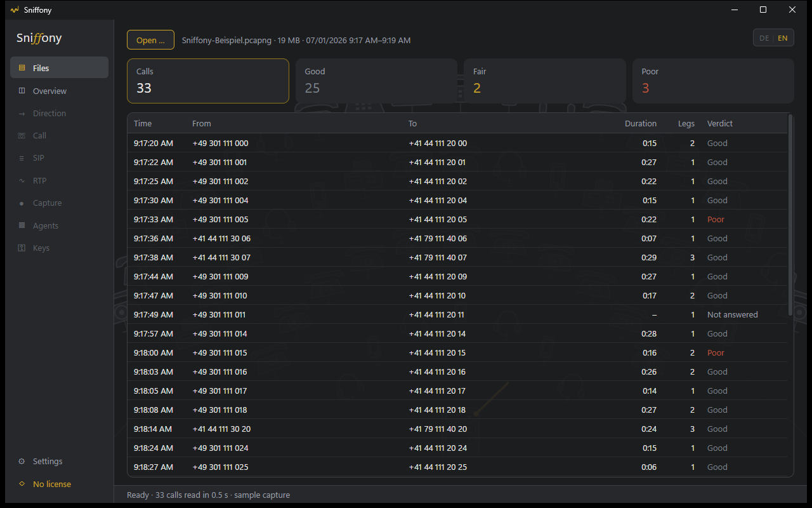Click the SIP sidebar icon
Screen dimensions: 812x508
coord(22,158)
